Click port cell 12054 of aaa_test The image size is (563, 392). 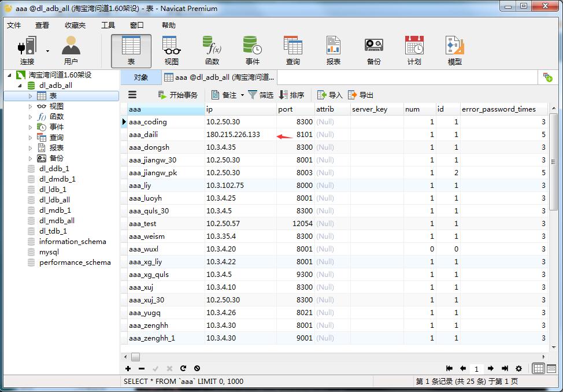[x=295, y=224]
